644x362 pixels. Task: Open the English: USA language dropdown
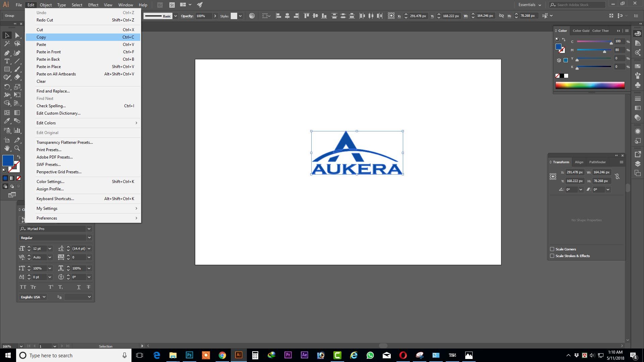pos(33,297)
